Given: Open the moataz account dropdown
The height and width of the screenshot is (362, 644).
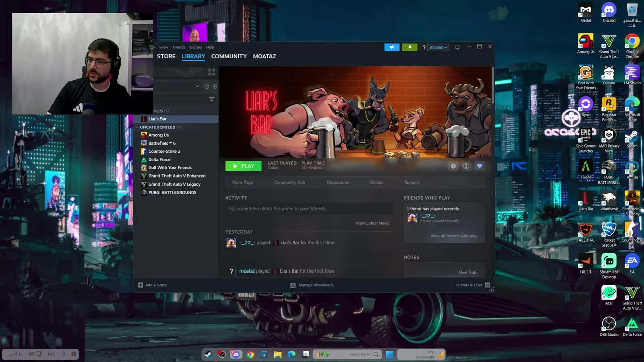Looking at the screenshot, I should click(438, 47).
